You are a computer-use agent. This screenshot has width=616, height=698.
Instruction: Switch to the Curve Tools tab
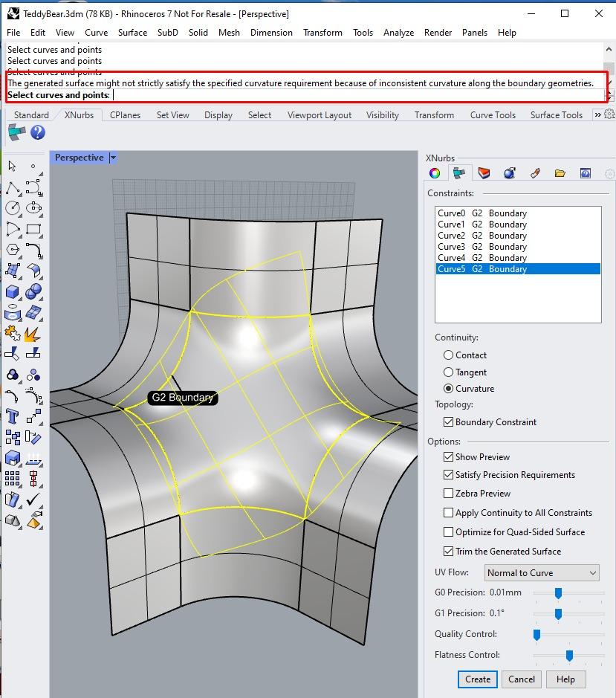pyautogui.click(x=493, y=114)
